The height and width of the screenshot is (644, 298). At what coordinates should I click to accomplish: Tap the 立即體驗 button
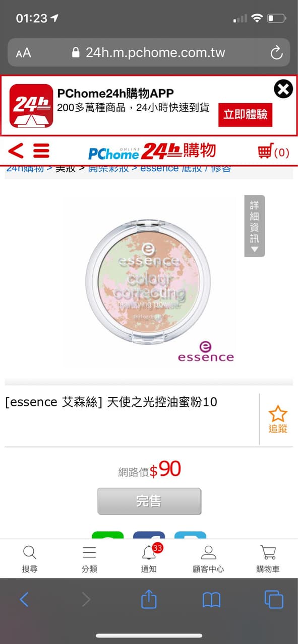246,115
